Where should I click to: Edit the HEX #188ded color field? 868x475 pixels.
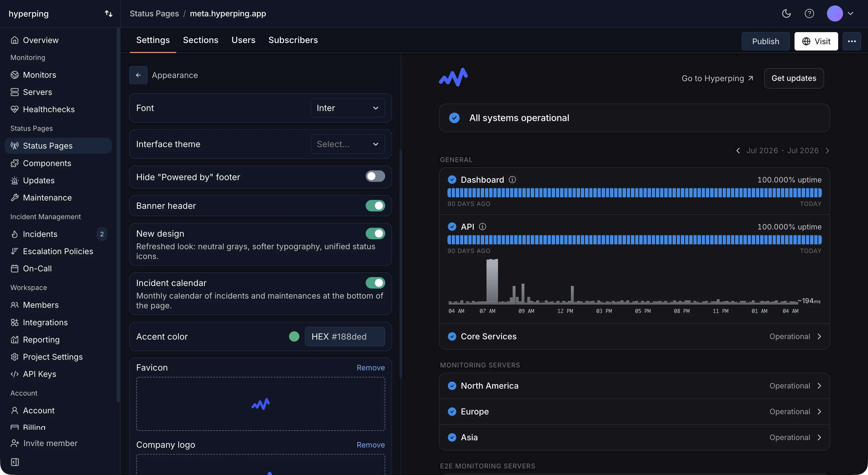tap(345, 336)
